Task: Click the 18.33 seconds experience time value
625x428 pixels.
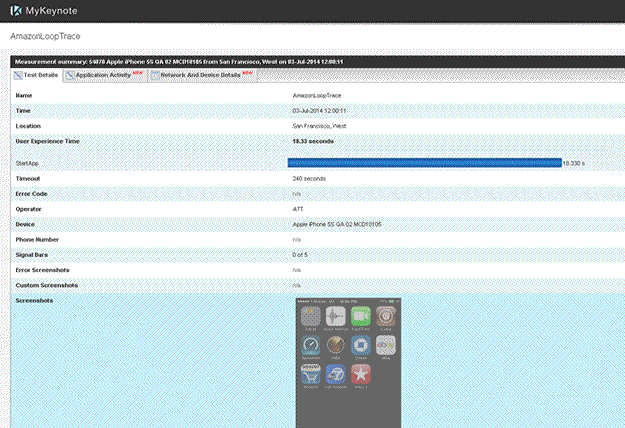Action: [313, 141]
